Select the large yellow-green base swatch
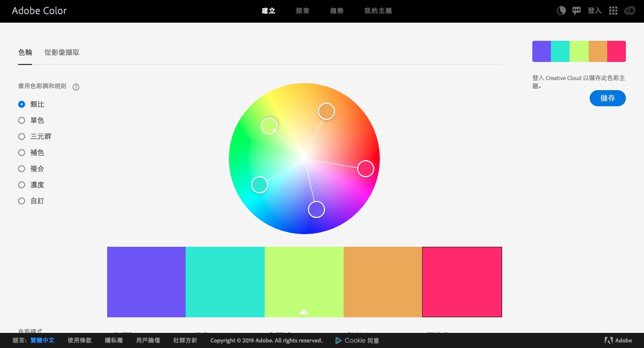This screenshot has height=348, width=644. 304,282
